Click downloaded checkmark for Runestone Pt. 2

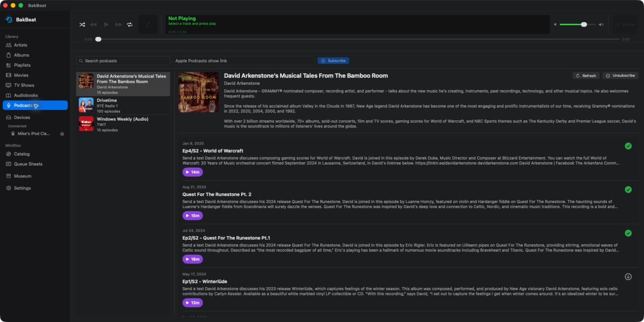click(x=628, y=190)
